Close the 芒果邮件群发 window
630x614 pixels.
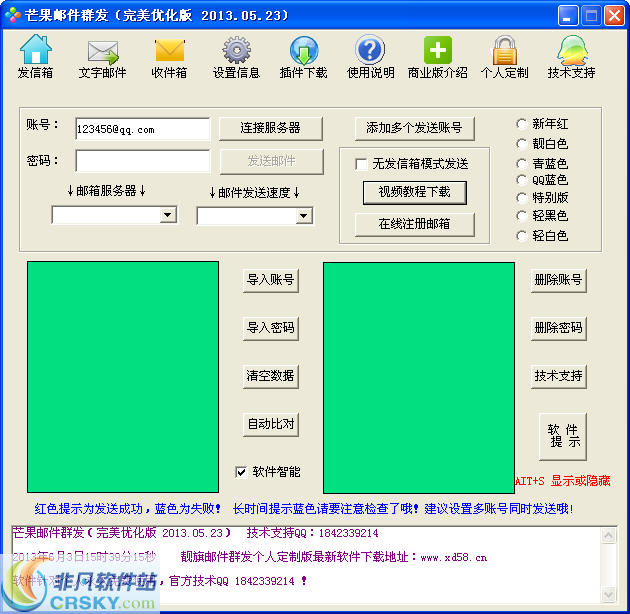pyautogui.click(x=614, y=16)
